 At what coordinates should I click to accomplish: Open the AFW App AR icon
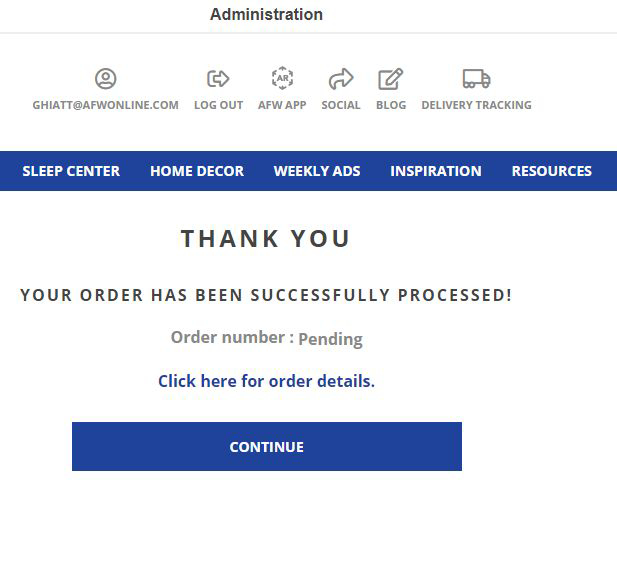coord(282,79)
